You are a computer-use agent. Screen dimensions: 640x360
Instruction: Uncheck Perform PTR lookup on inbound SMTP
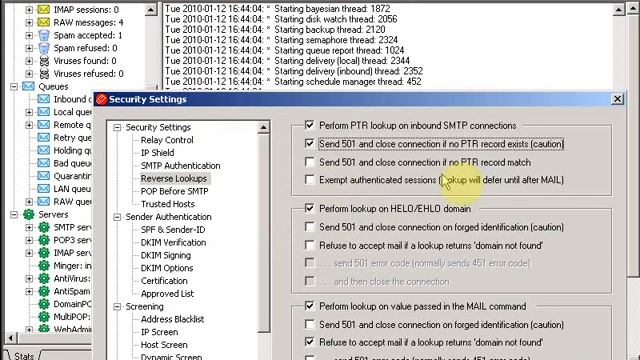[310, 125]
